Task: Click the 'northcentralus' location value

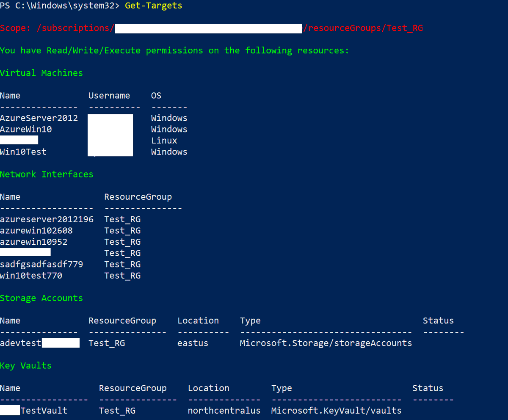Action: pos(224,411)
